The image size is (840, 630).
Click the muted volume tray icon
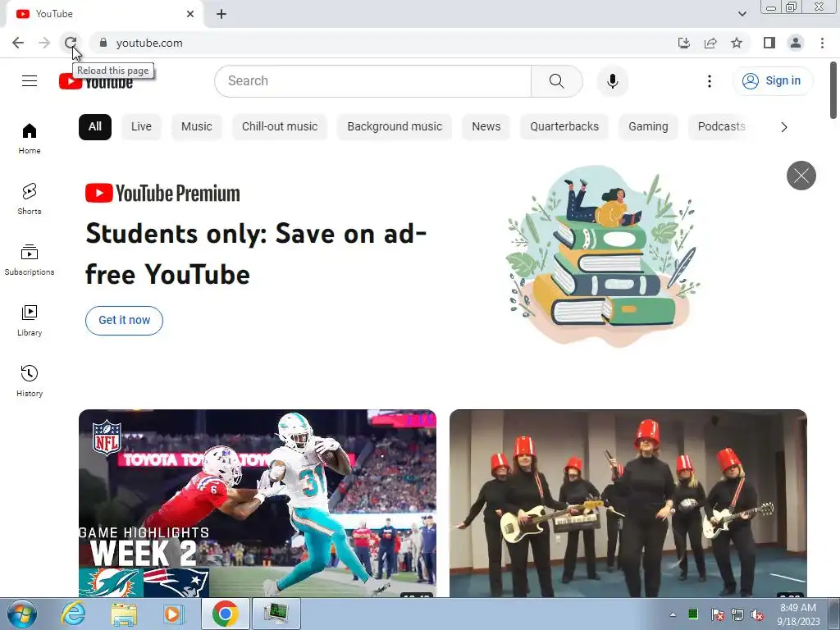(757, 615)
